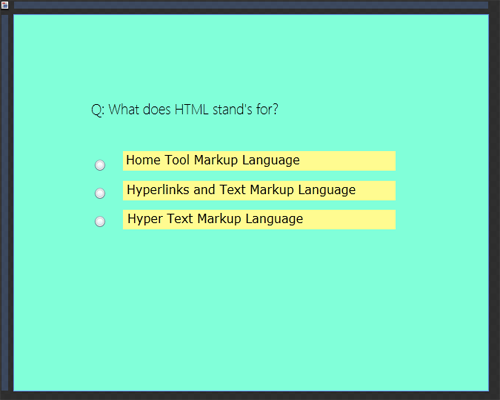Select the Home Tool Markup Language radio button
Image resolution: width=500 pixels, height=400 pixels.
pyautogui.click(x=100, y=165)
